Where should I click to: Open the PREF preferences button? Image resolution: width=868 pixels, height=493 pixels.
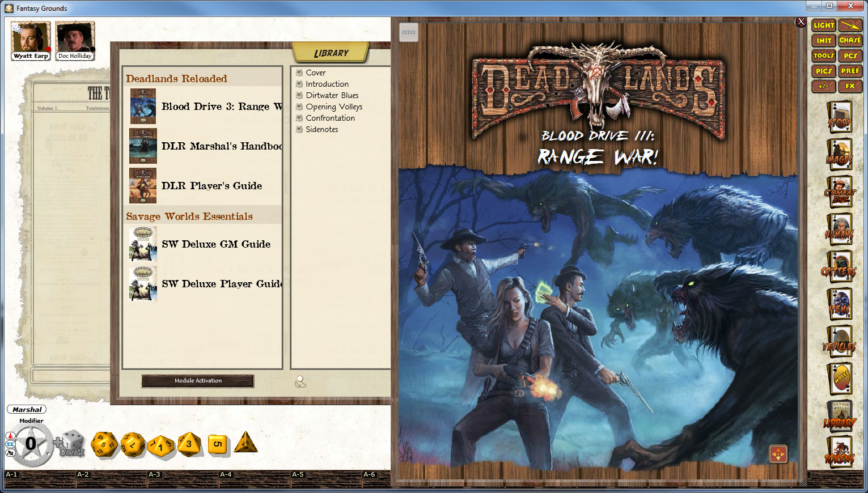pos(850,71)
